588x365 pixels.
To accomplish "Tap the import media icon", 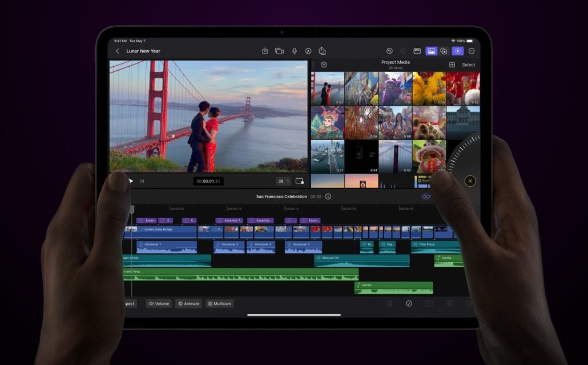I will coord(265,51).
